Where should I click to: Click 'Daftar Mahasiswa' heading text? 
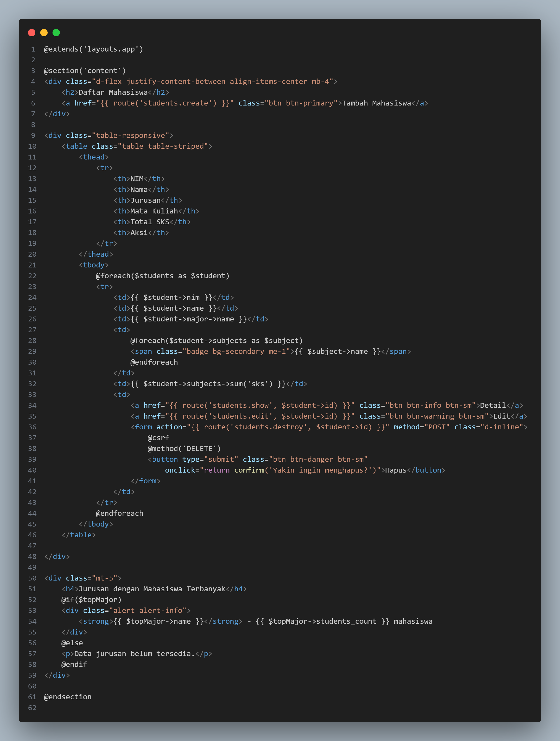113,93
